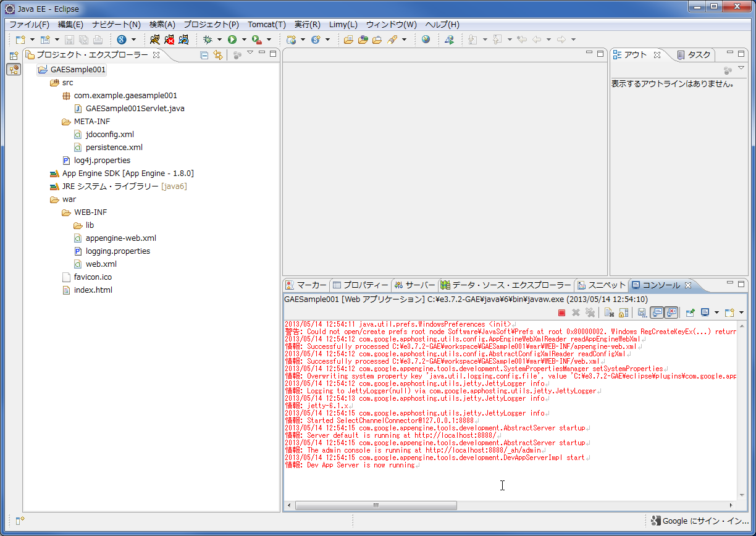Screen dimensions: 756x536
Task: Close the コンソール tab
Action: pos(688,285)
